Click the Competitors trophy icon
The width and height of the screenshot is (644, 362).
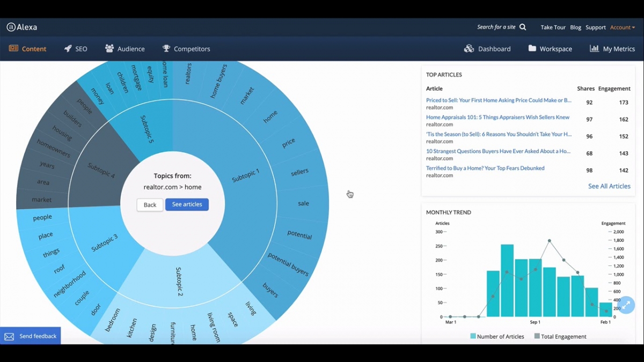[166, 49]
